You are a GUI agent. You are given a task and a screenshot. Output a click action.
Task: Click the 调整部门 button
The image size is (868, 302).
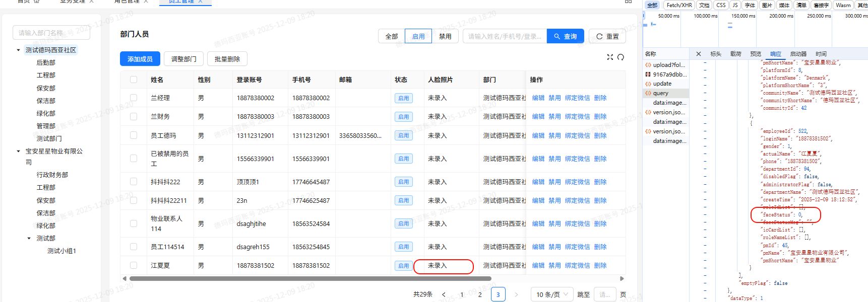184,59
